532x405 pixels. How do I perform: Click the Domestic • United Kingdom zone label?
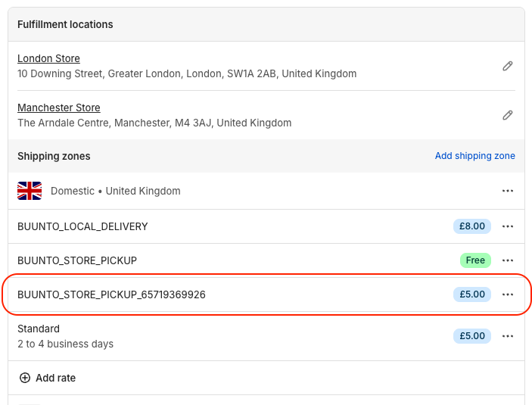coord(116,191)
